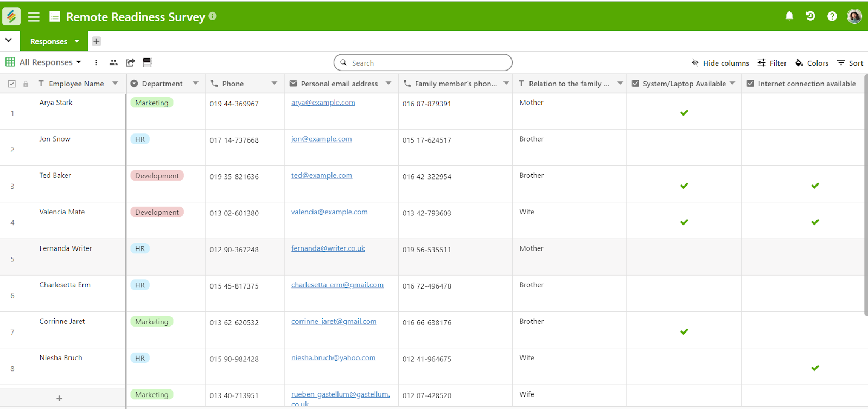
Task: Expand the Relation to the family column menu
Action: pyautogui.click(x=620, y=84)
